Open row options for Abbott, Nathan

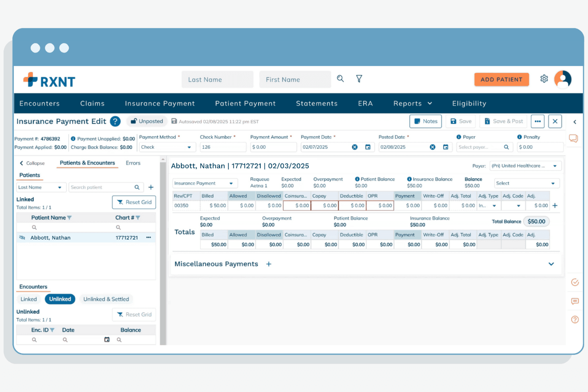149,238
